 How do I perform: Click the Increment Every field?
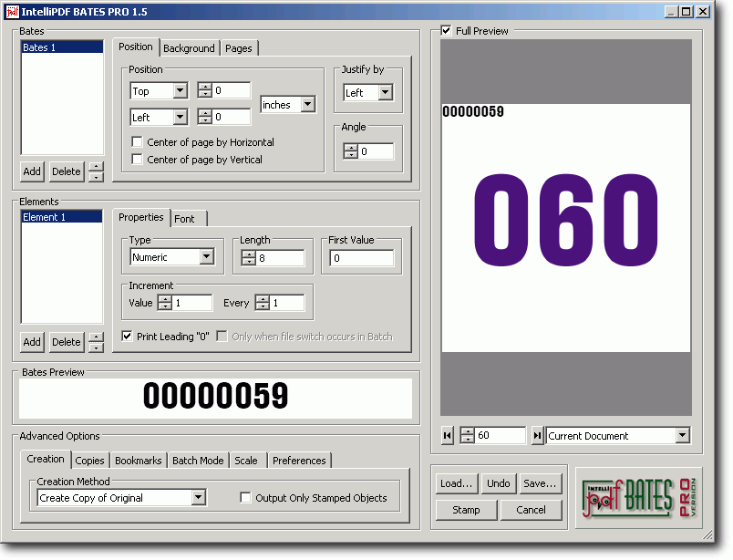[287, 303]
